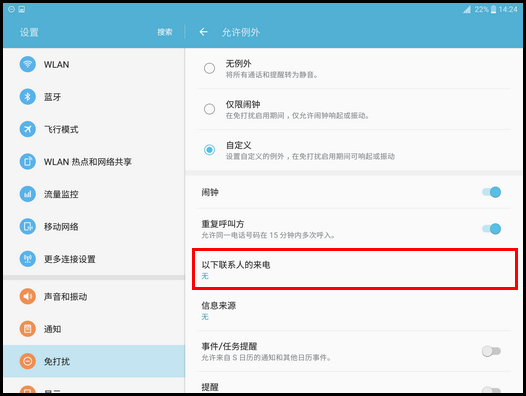526x396 pixels.
Task: Tap description 允许来自 S 日历的通知和其他日历事件
Action: (266, 358)
